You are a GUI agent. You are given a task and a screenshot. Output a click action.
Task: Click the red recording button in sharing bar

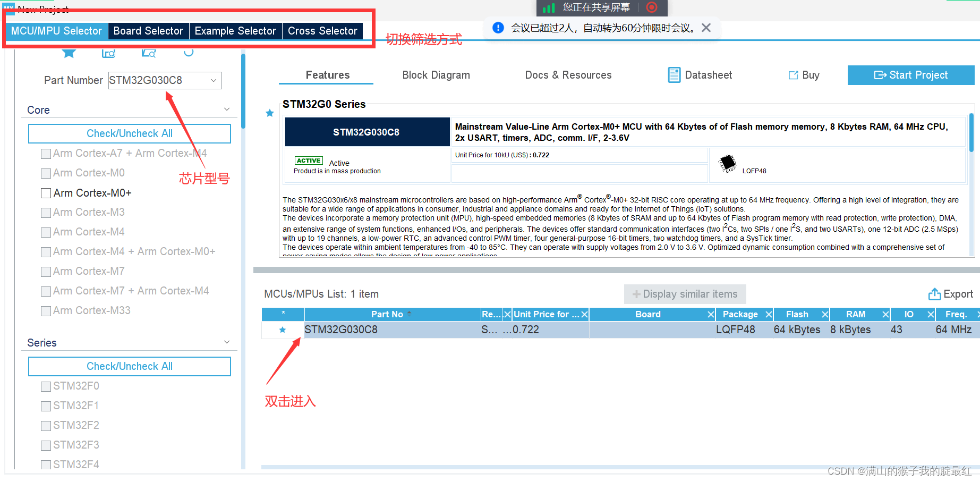(652, 7)
